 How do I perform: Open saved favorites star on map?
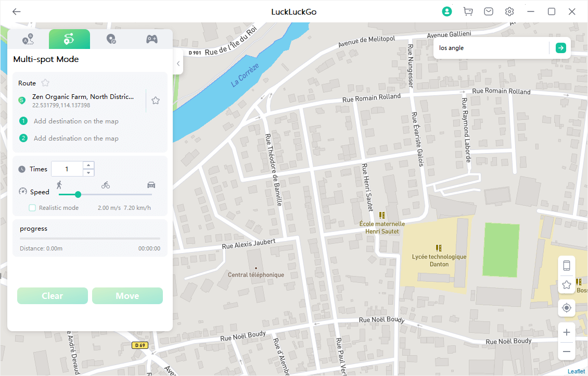point(567,285)
